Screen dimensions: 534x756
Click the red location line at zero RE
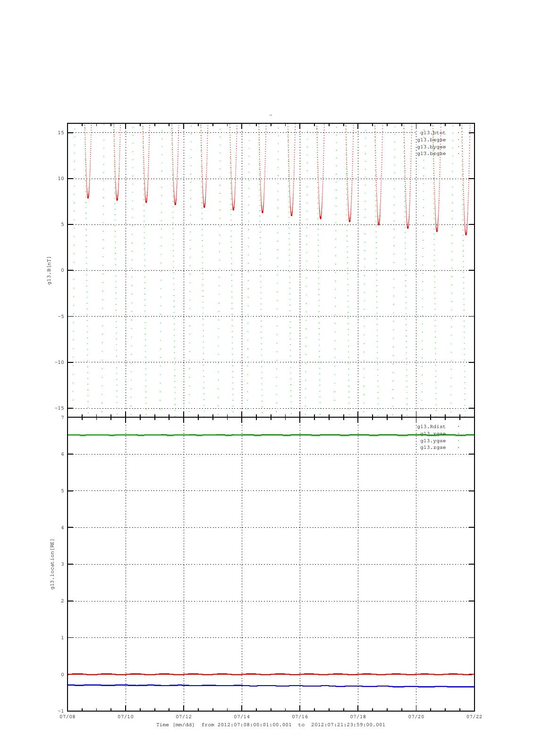(271, 674)
